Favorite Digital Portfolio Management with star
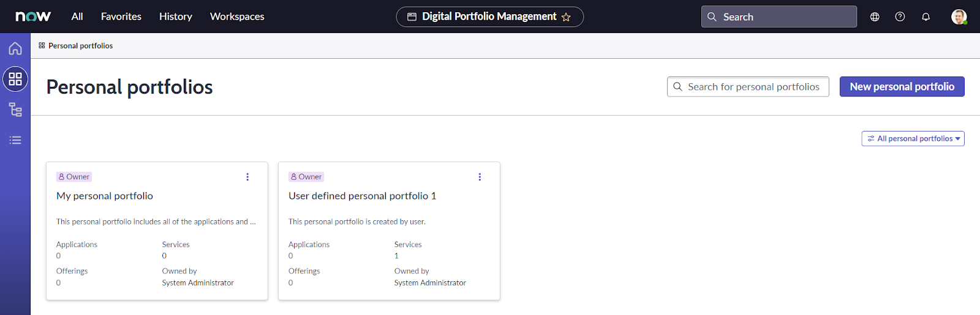 click(566, 17)
